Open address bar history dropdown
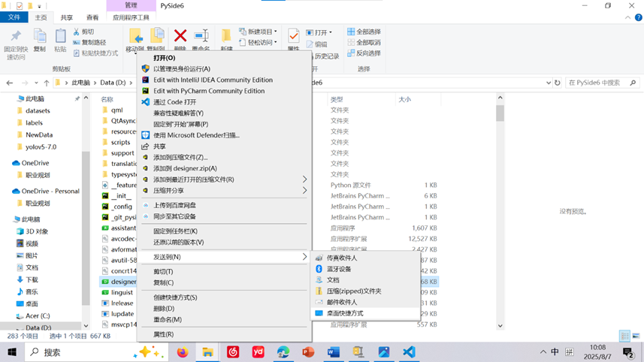Viewport: 644px width, 362px height. pos(549,83)
